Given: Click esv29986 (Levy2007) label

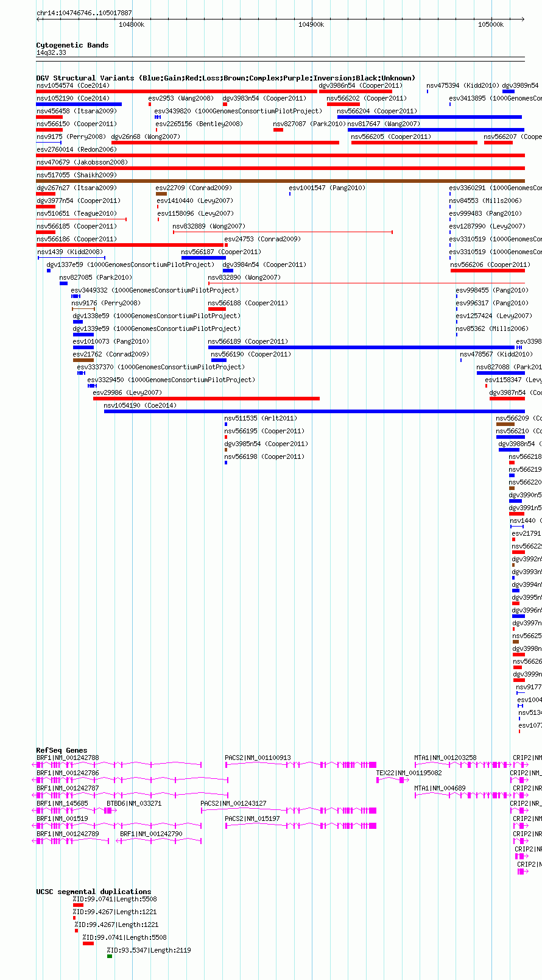Looking at the screenshot, I should 127,392.
